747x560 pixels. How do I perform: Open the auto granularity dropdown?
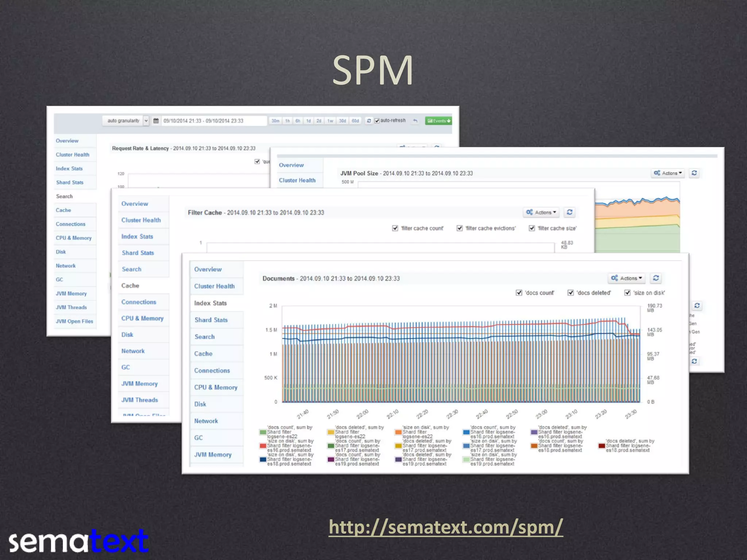coord(126,121)
